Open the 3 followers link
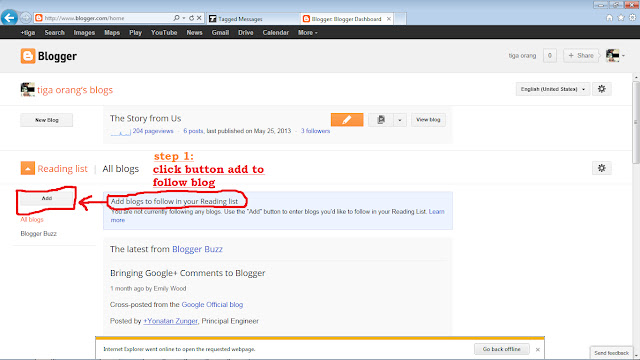The image size is (640, 360). [316, 131]
